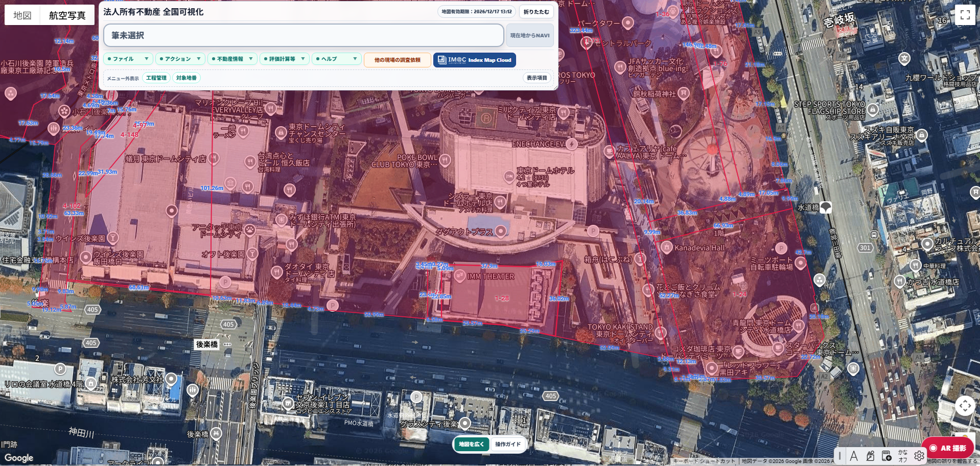Click the 現在地からNAVI button
Screen dimensions: 980x466
pyautogui.click(x=530, y=35)
